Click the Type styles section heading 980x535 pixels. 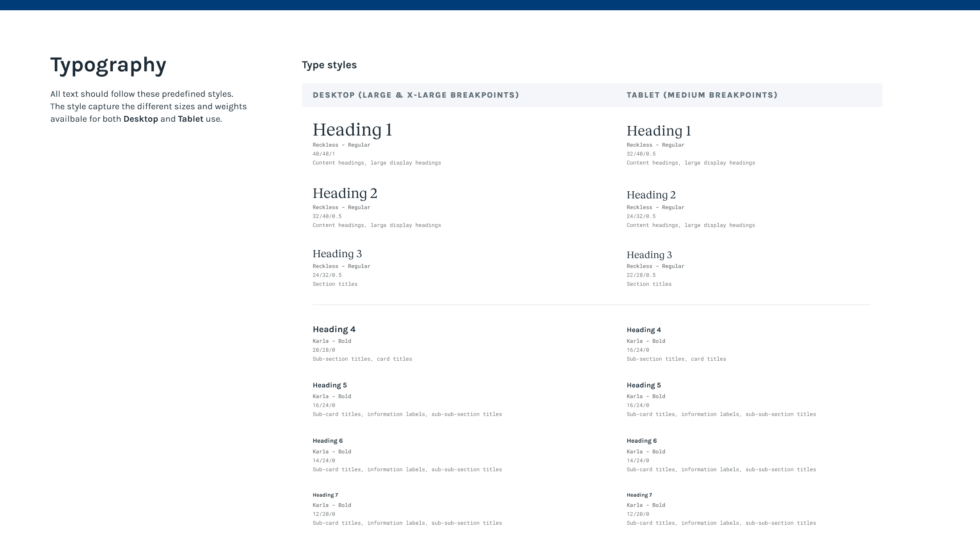click(x=329, y=65)
